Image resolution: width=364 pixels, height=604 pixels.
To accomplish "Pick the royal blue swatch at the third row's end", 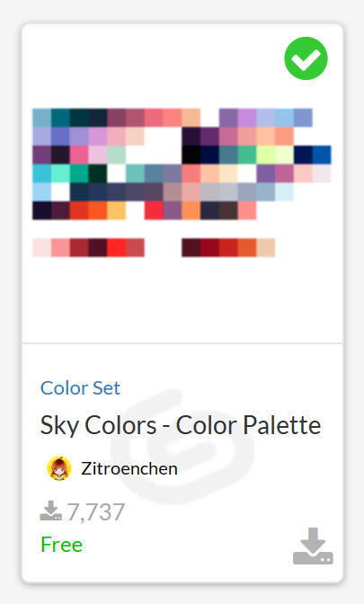I will 322,155.
